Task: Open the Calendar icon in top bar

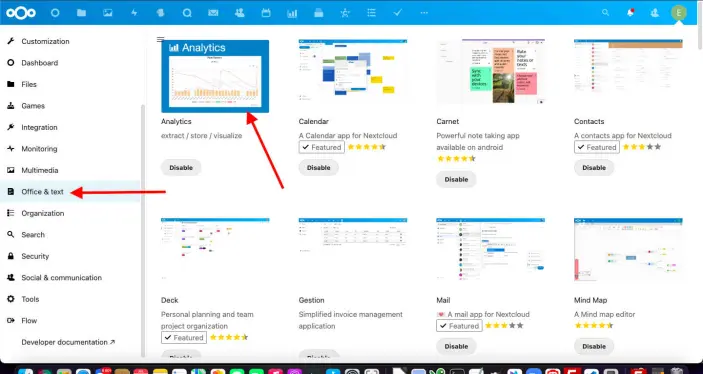Action: (266, 13)
